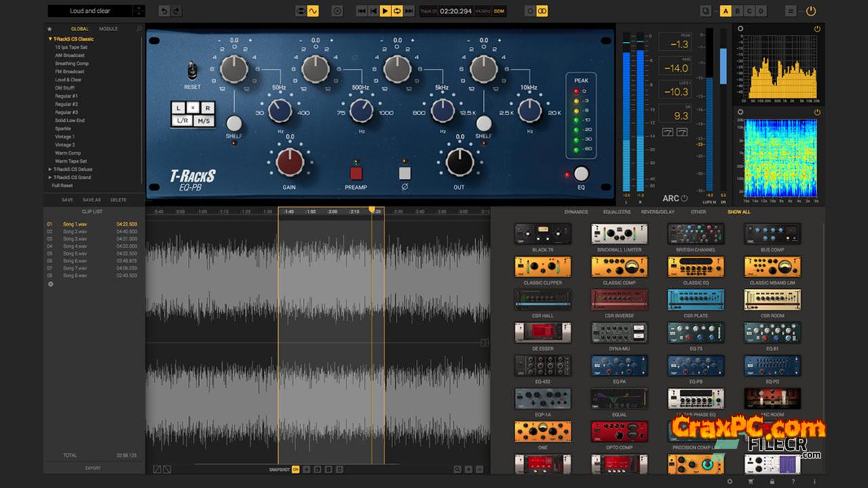The image size is (868, 488).
Task: Click the EXPORT button below clip list
Action: tap(93, 468)
